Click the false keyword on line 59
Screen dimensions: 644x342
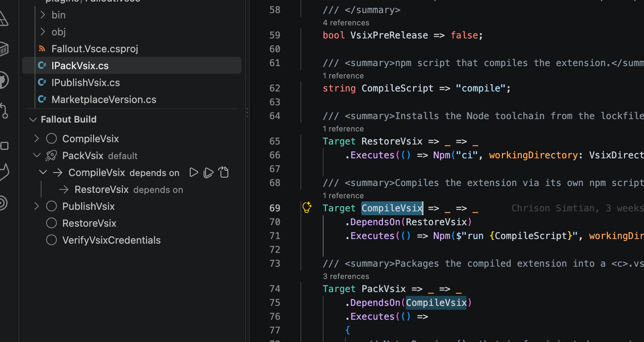click(x=464, y=35)
